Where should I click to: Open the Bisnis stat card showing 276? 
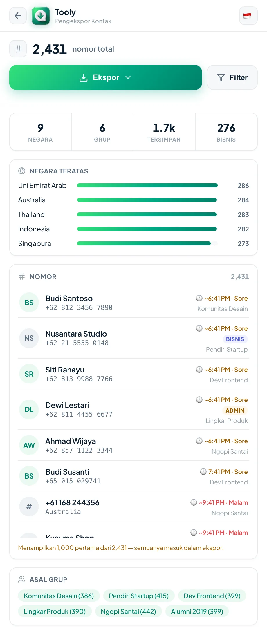[x=226, y=132]
